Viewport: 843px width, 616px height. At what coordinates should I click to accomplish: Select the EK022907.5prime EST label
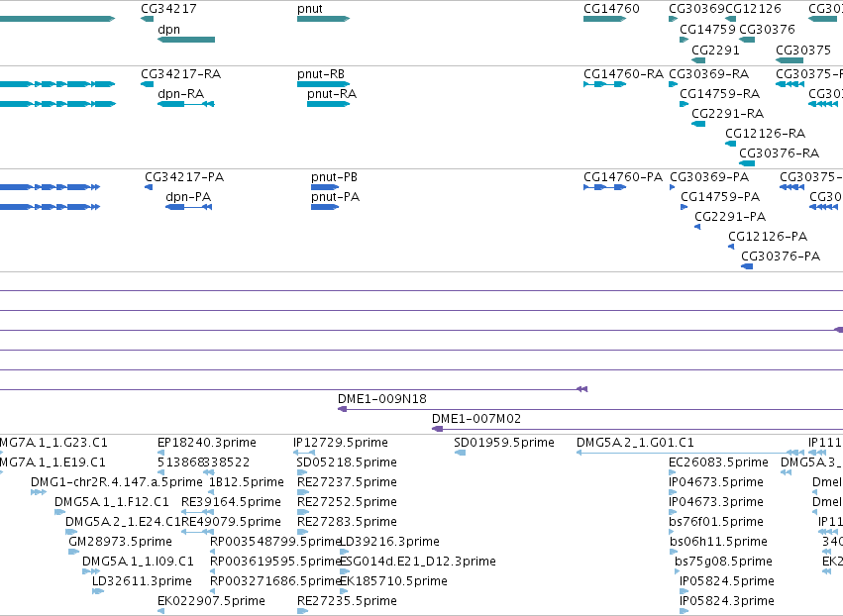point(211,601)
